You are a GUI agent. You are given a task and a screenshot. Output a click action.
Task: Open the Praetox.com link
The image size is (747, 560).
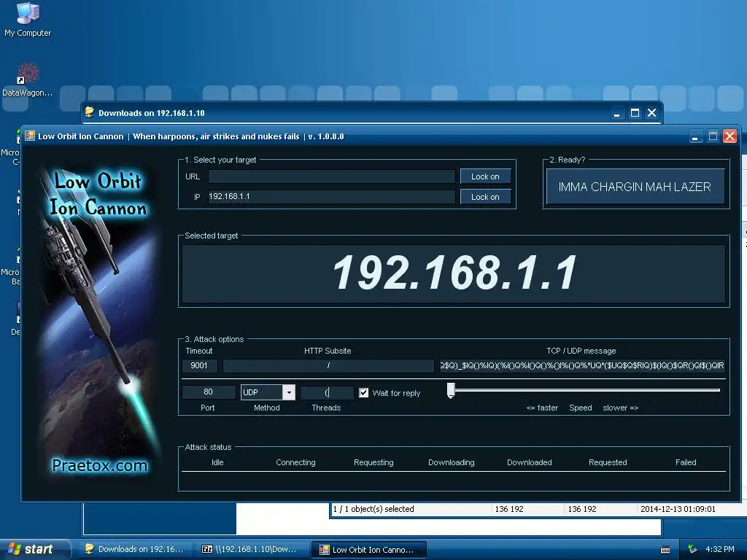99,465
